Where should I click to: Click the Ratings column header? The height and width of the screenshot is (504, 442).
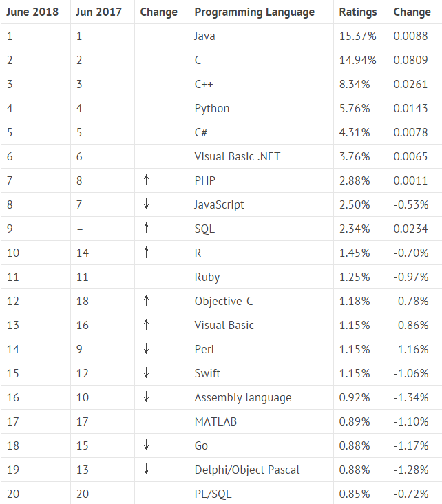[x=358, y=12]
